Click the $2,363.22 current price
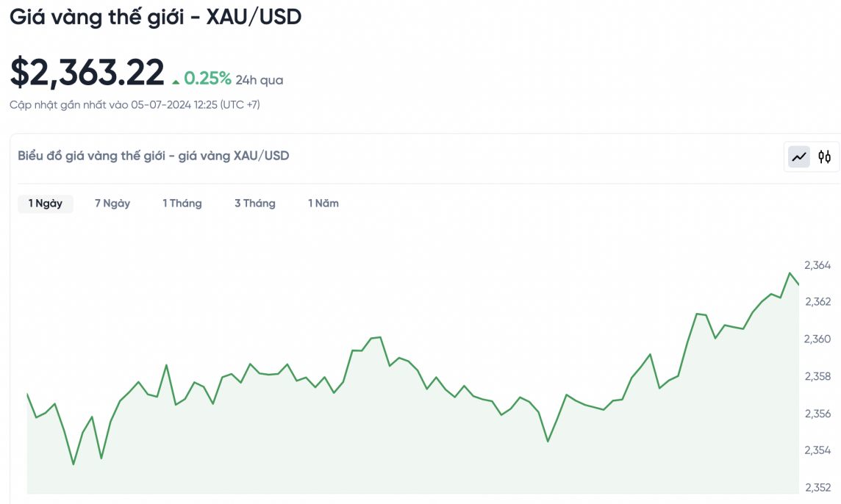841x504 pixels. (87, 73)
